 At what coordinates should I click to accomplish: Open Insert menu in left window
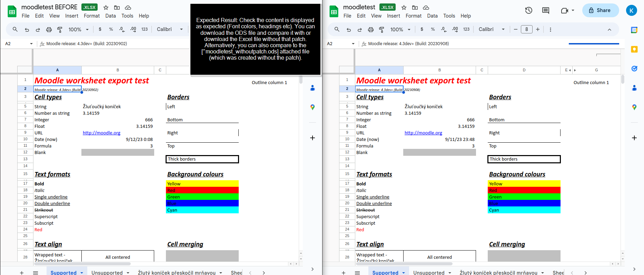(72, 16)
